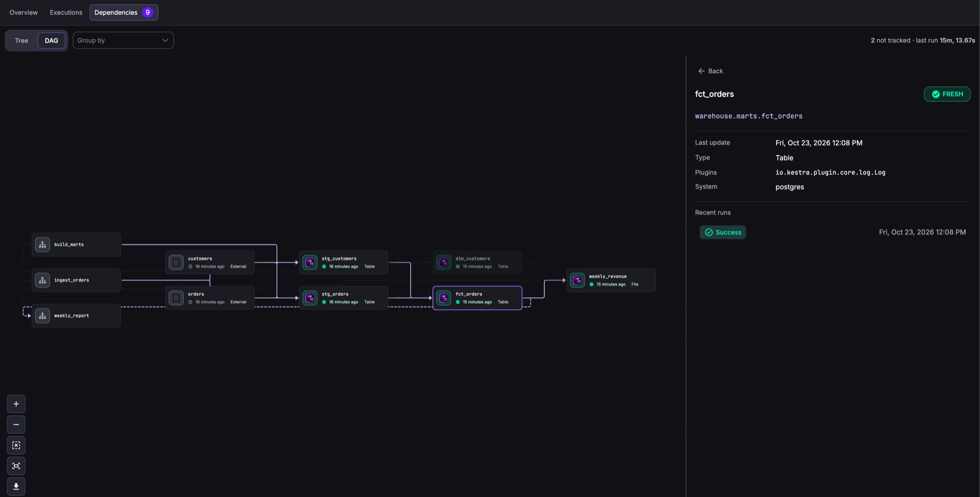The width and height of the screenshot is (980, 497).
Task: Open the Group by dropdown
Action: pos(123,40)
